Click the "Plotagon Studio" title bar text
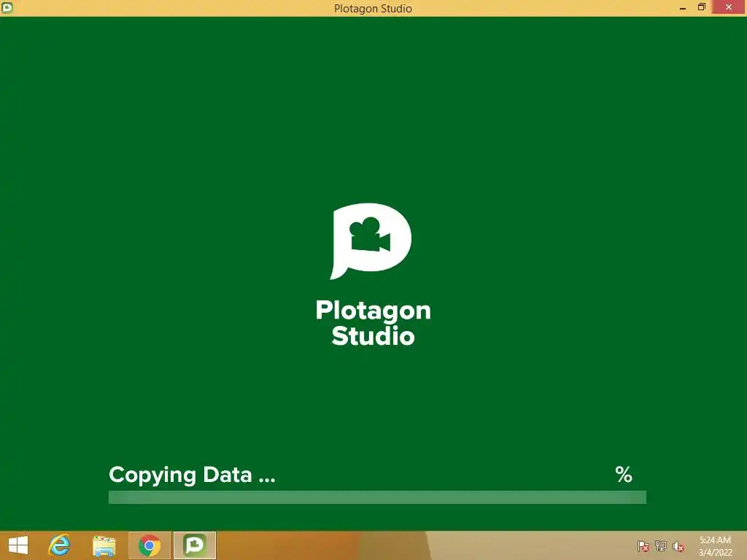The image size is (747, 560). click(x=373, y=9)
